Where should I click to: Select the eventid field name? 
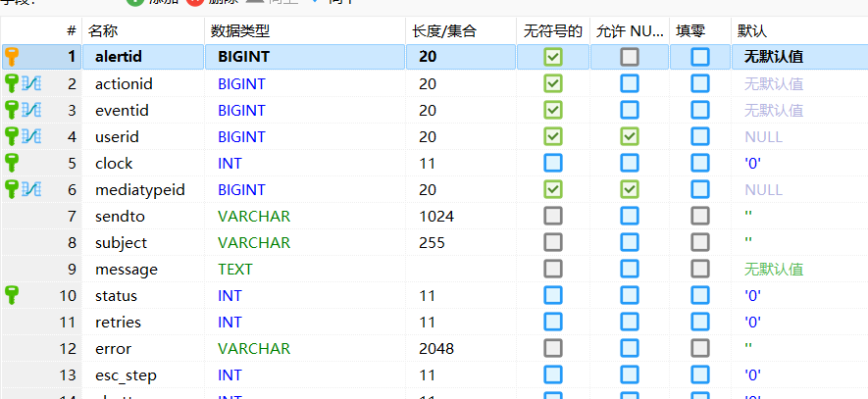[x=122, y=111]
